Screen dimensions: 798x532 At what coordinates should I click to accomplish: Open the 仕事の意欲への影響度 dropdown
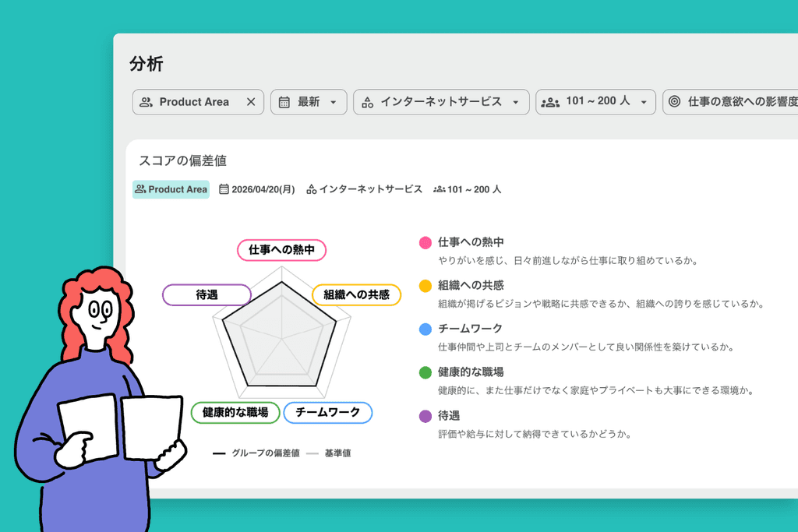730,102
